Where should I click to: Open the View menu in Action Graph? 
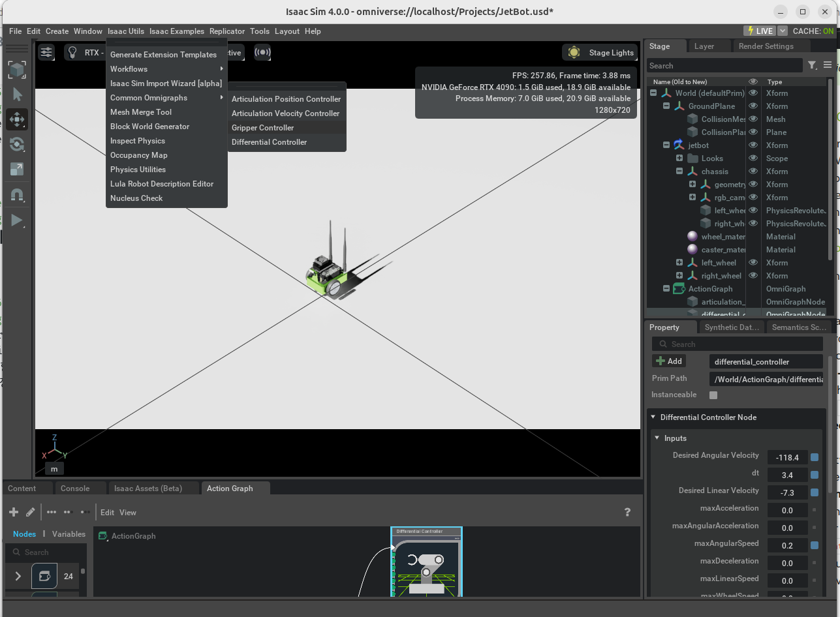tap(128, 513)
